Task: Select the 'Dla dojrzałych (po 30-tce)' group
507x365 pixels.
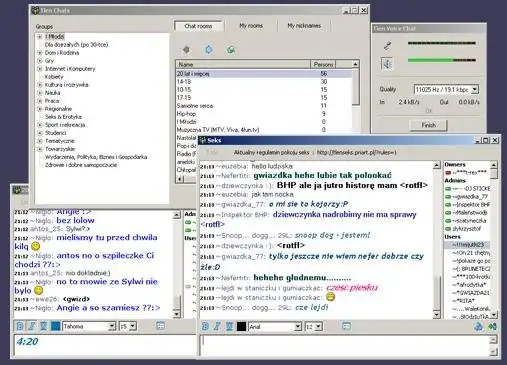Action: [76, 44]
